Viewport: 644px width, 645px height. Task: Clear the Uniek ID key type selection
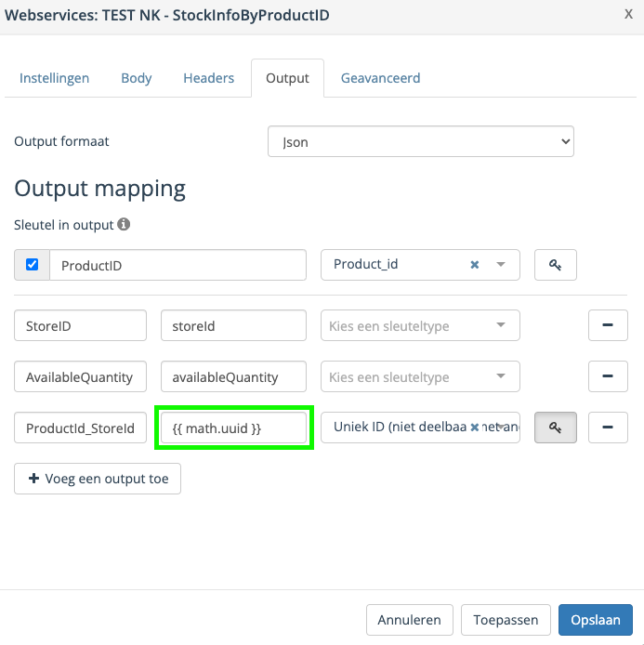coord(475,428)
